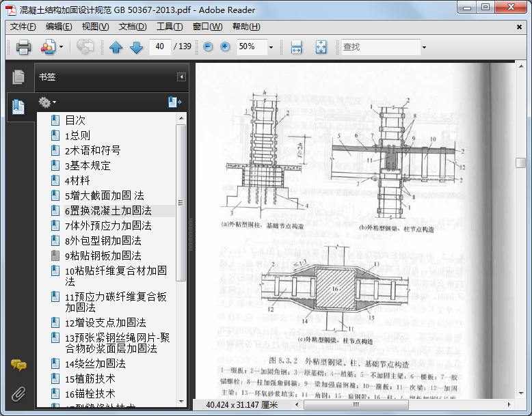Open 帮助(H) menu
532x416 pixels.
coord(246,27)
